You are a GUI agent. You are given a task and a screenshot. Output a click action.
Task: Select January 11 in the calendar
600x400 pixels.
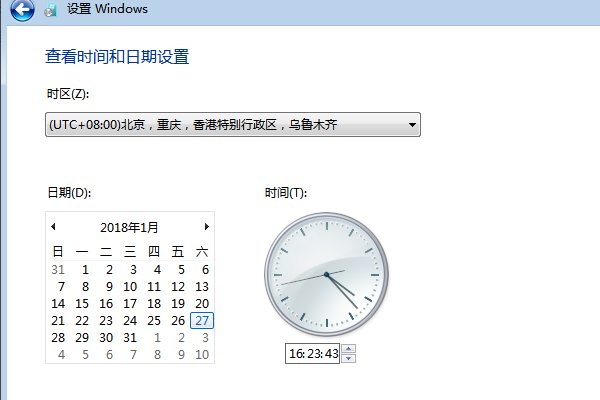(154, 287)
